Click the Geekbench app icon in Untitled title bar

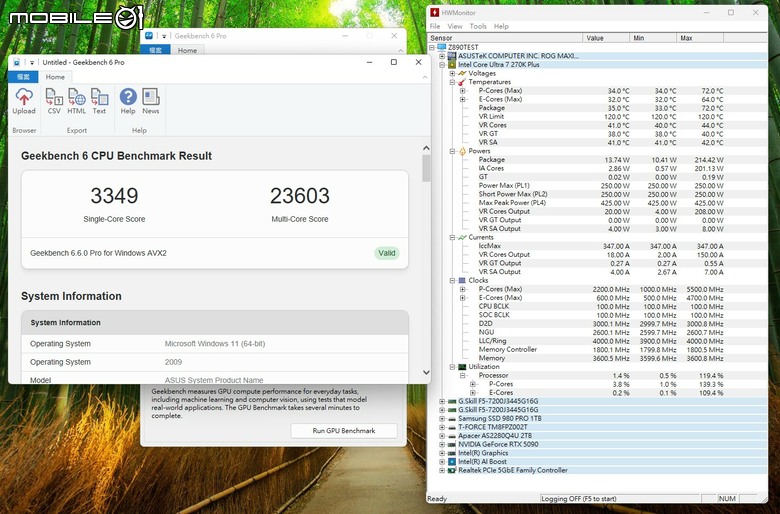(x=16, y=62)
